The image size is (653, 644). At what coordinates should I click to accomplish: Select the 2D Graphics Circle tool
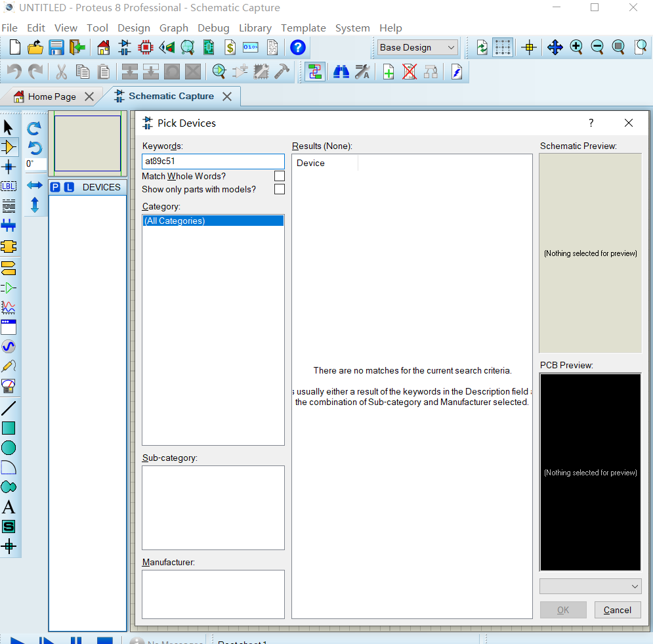tap(9, 448)
